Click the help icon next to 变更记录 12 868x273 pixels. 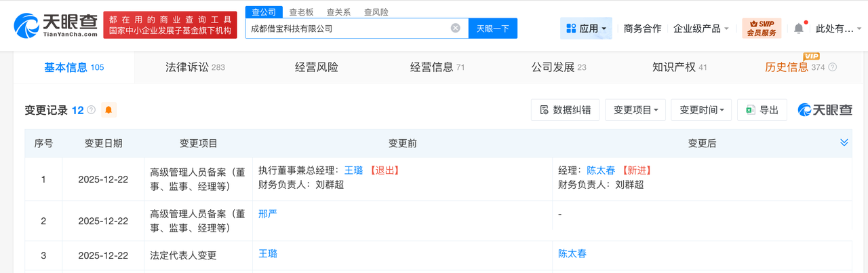(x=91, y=110)
